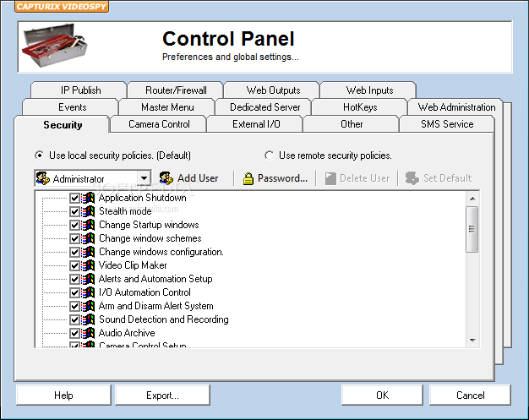Click the toolbox icon in Control Panel header
529x420 pixels.
[55, 45]
